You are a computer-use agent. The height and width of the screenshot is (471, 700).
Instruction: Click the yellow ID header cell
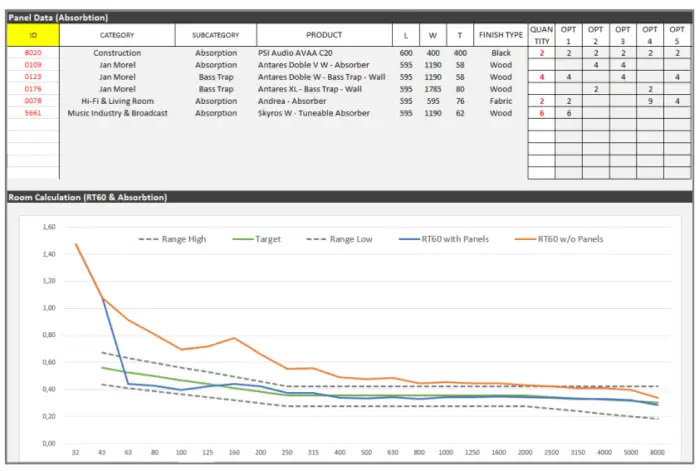pos(33,35)
